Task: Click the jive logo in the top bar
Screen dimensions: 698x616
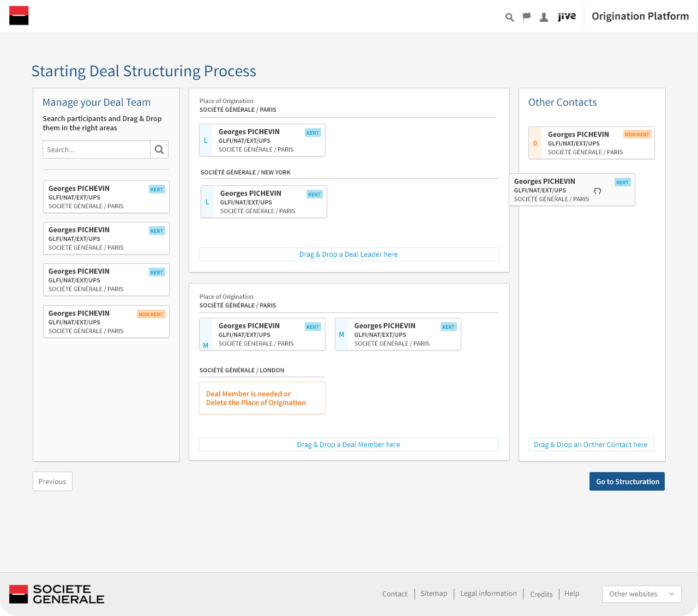Action: pyautogui.click(x=567, y=16)
